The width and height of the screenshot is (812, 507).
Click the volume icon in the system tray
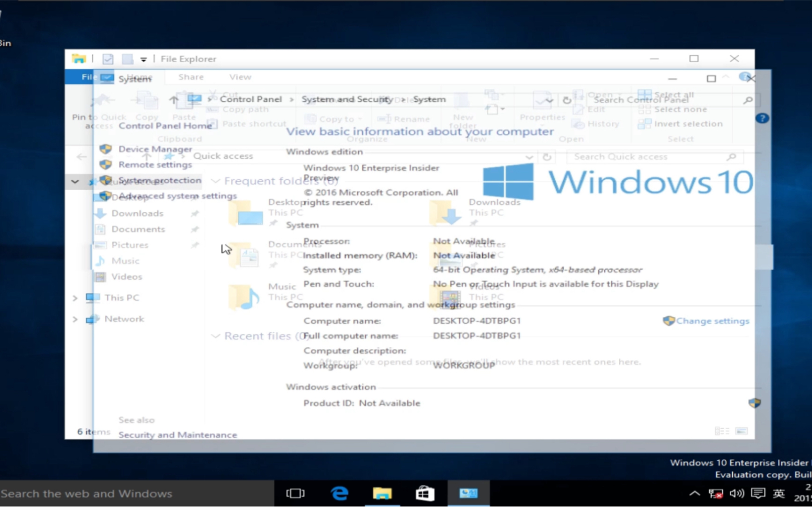click(x=737, y=493)
